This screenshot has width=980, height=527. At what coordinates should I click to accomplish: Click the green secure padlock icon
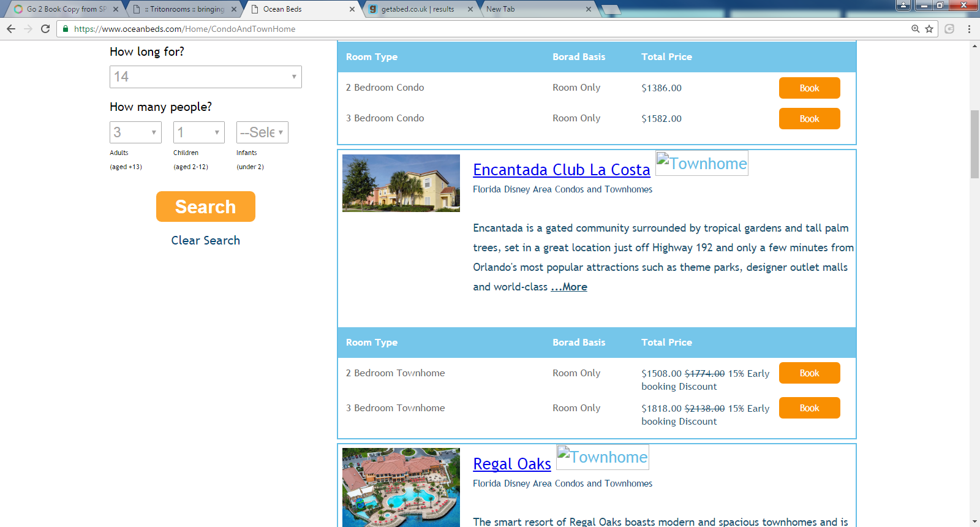tap(66, 29)
